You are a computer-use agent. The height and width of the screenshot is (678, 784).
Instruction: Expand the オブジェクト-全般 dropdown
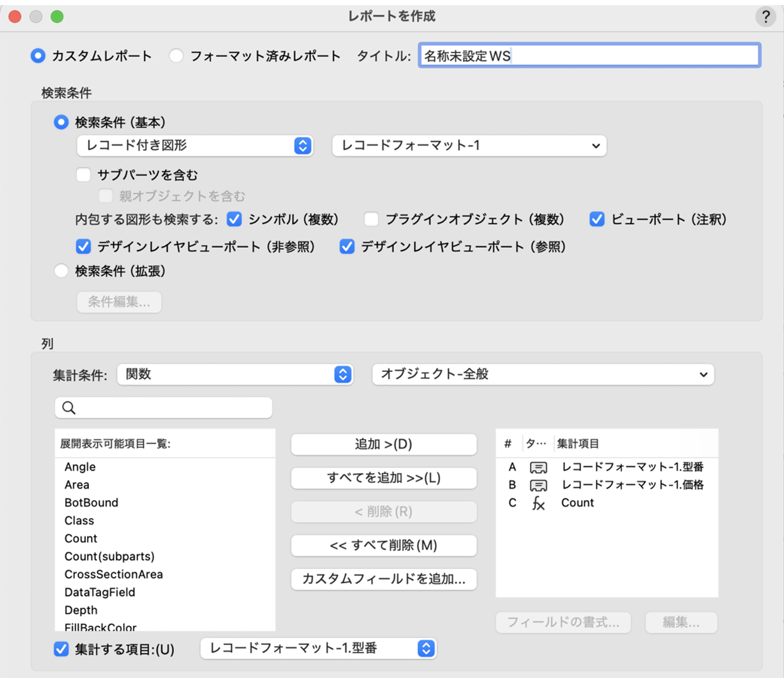pos(543,375)
